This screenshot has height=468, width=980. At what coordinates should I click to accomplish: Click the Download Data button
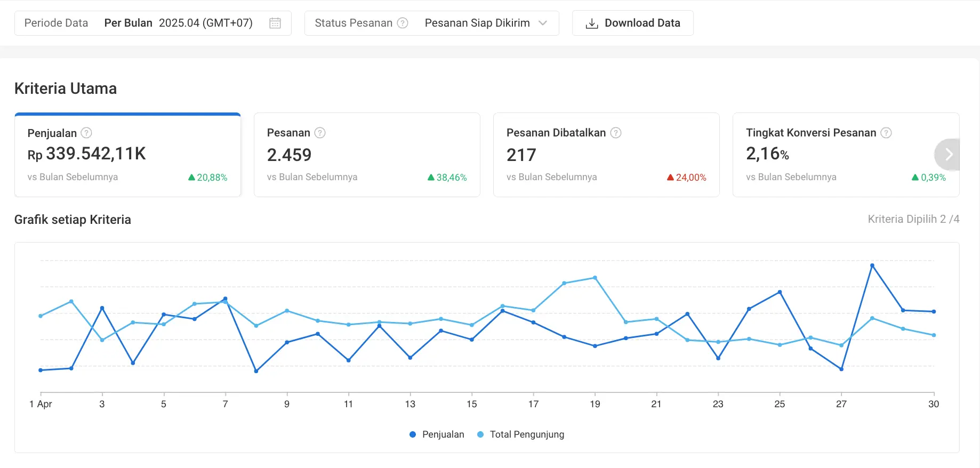pos(632,23)
